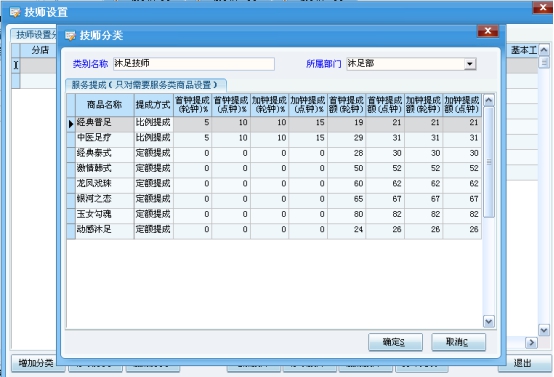Screen dimensions: 554x377
Task: Select the 服务提成 tab
Action: (146, 85)
